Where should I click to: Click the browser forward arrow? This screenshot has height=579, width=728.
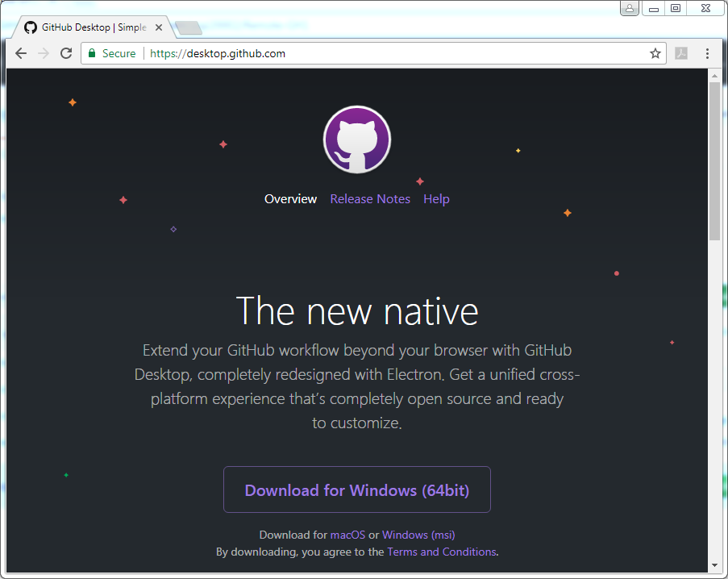pyautogui.click(x=44, y=53)
